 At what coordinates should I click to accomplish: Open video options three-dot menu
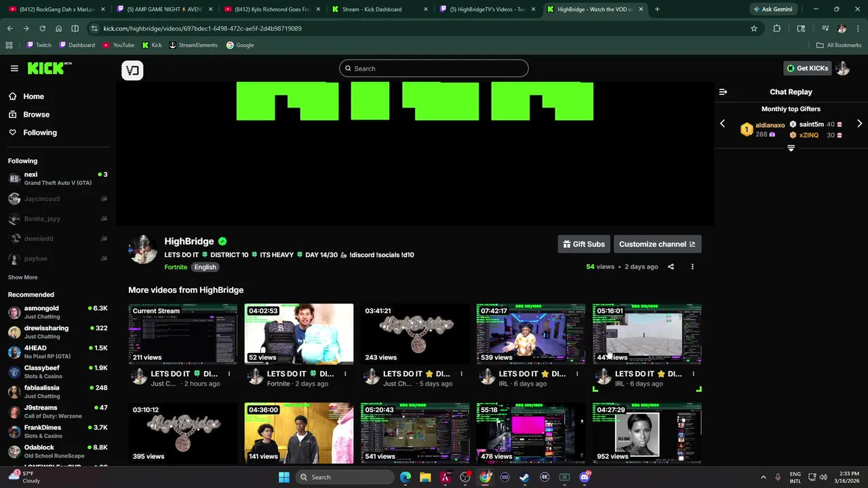[692, 267]
